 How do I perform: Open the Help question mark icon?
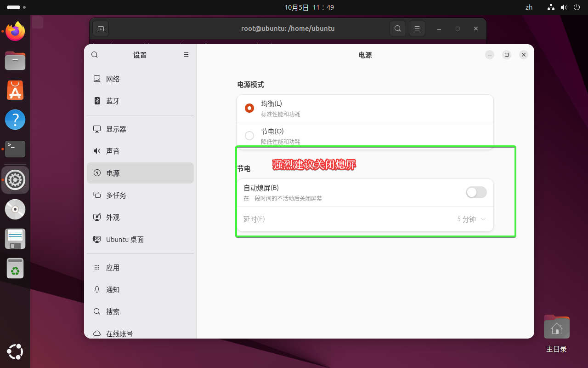click(x=15, y=120)
